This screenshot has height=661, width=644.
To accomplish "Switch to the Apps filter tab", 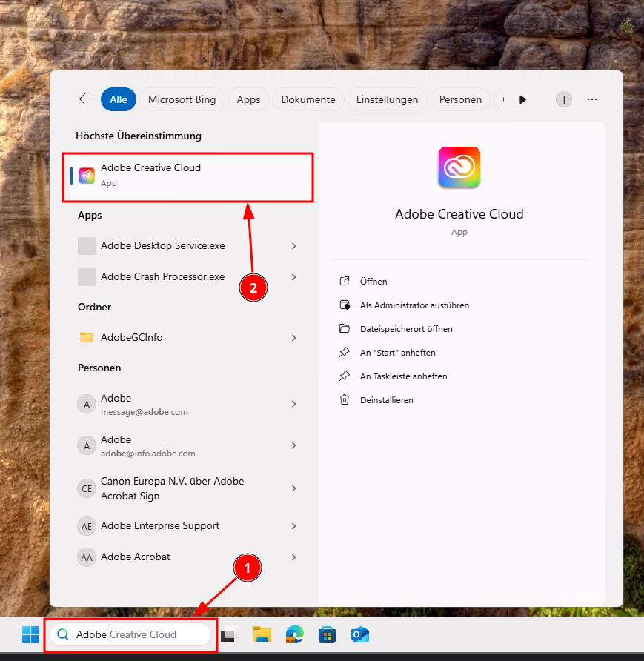I will pos(248,99).
